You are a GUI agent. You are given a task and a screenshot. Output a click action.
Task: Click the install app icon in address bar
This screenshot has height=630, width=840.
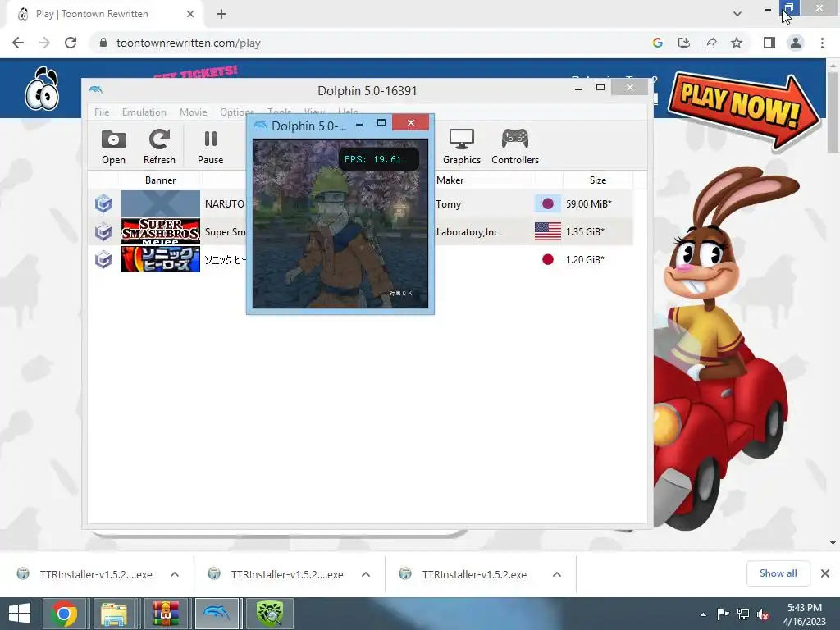coord(684,43)
